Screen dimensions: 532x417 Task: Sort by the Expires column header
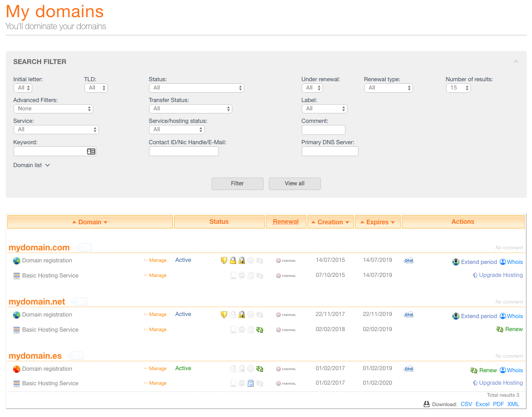click(377, 222)
